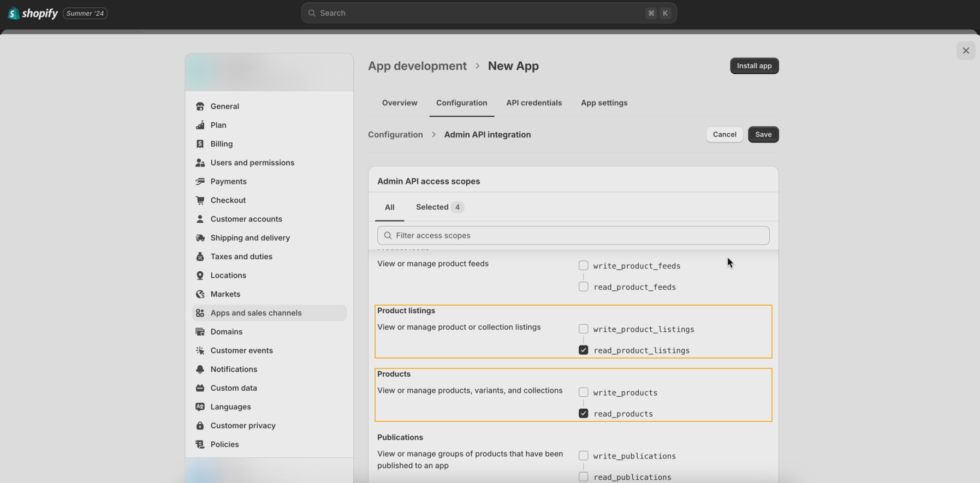Click the Markets globe icon

click(x=200, y=294)
